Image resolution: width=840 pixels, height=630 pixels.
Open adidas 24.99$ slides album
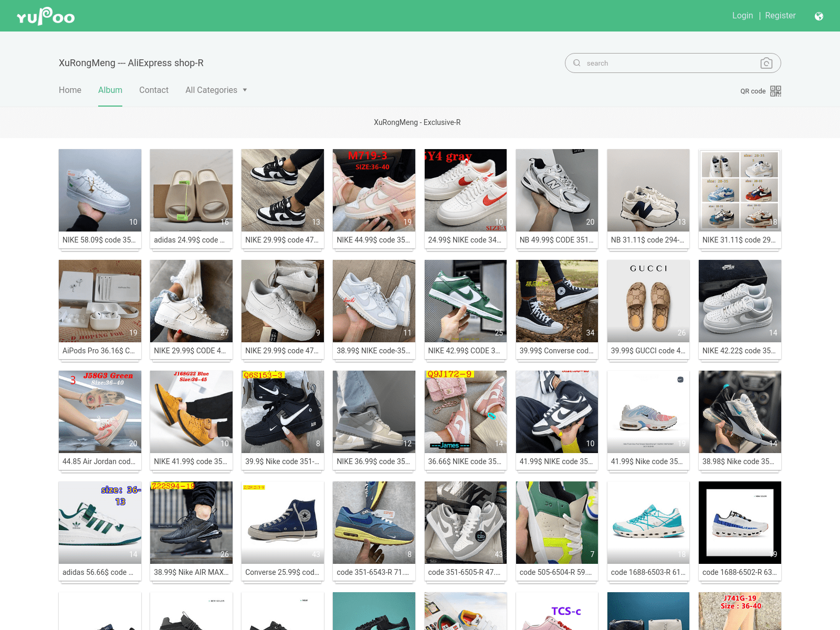click(x=191, y=199)
